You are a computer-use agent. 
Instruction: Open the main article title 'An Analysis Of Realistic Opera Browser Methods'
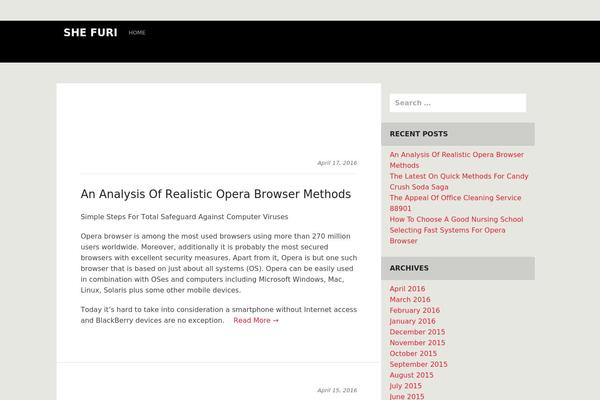[x=215, y=194]
